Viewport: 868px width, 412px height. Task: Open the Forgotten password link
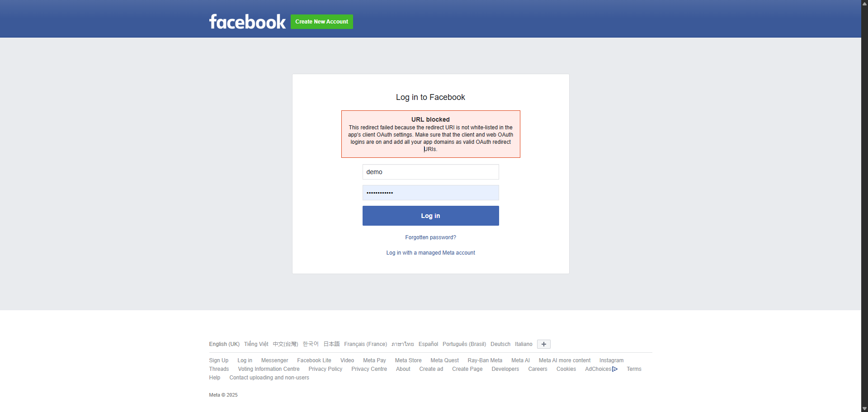[x=430, y=237]
